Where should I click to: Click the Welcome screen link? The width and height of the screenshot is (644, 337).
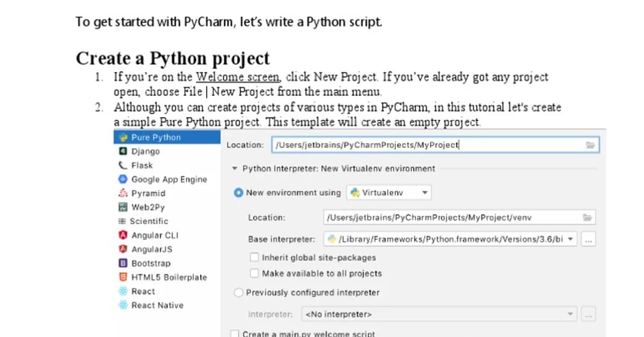pyautogui.click(x=237, y=77)
